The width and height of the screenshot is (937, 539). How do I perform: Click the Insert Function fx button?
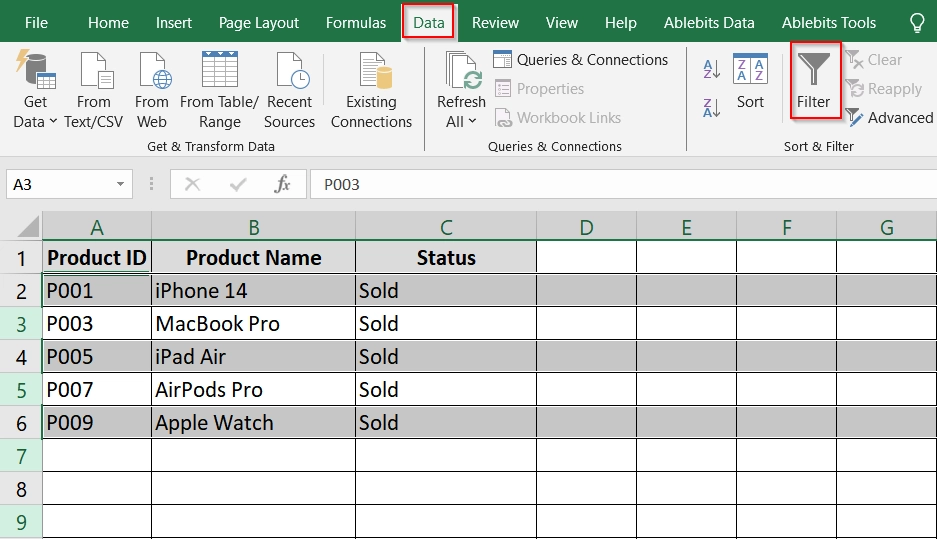coord(282,184)
